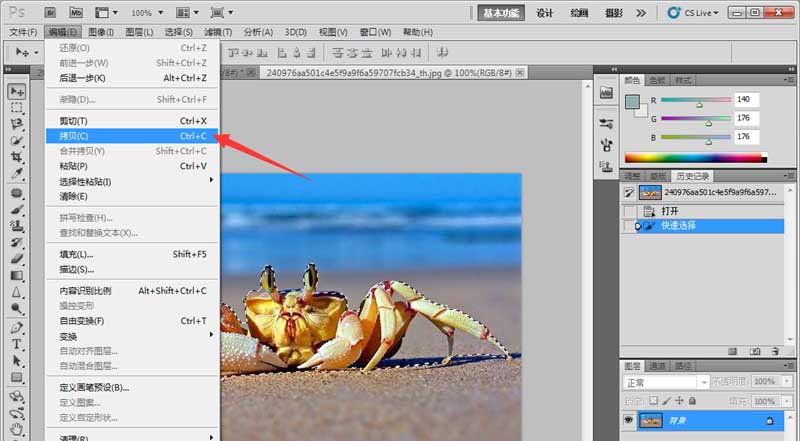The height and width of the screenshot is (441, 800).
Task: Click the 基本功能 workspace button
Action: tap(501, 13)
